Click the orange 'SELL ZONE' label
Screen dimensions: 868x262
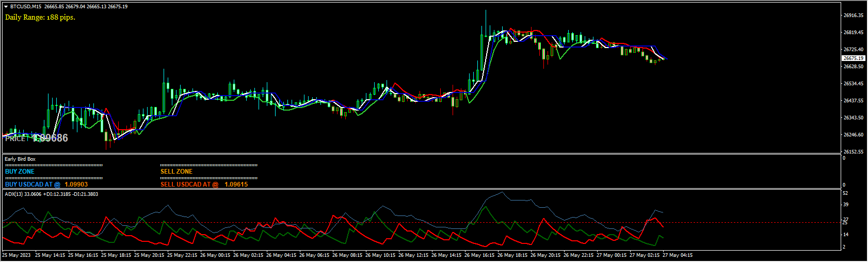(x=176, y=172)
